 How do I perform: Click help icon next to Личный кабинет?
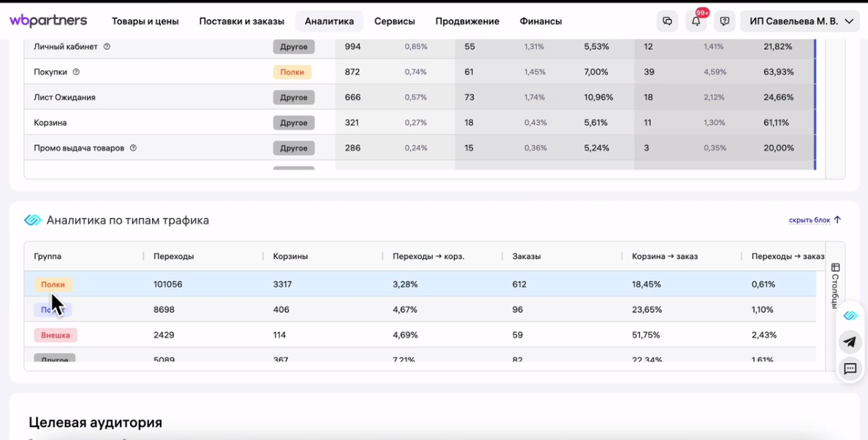pyautogui.click(x=107, y=47)
